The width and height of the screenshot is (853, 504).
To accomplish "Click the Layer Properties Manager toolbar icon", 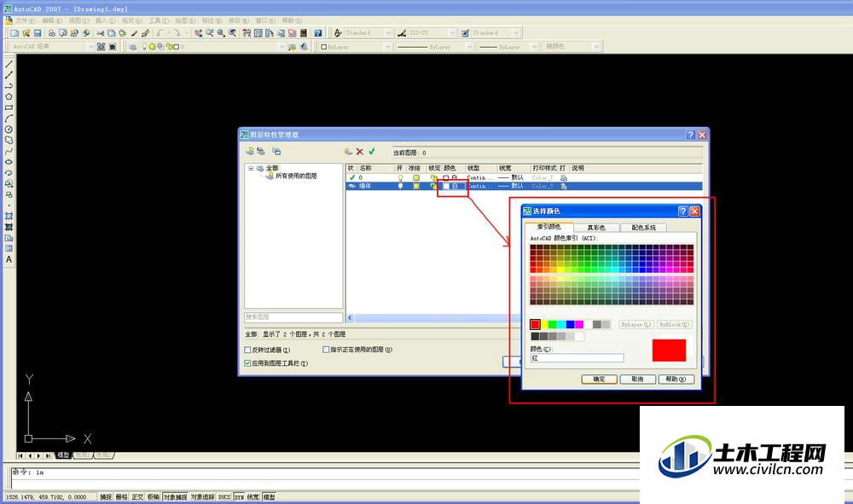I will pyautogui.click(x=133, y=47).
